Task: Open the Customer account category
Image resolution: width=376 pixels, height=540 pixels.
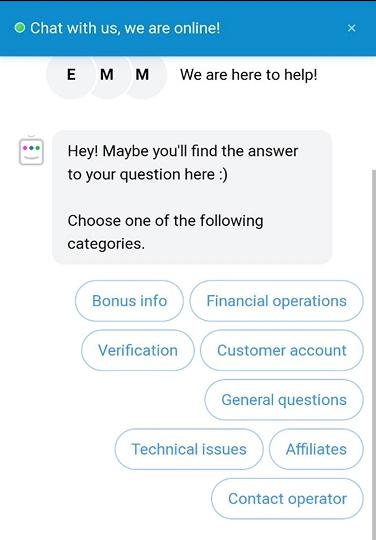Action: point(282,350)
